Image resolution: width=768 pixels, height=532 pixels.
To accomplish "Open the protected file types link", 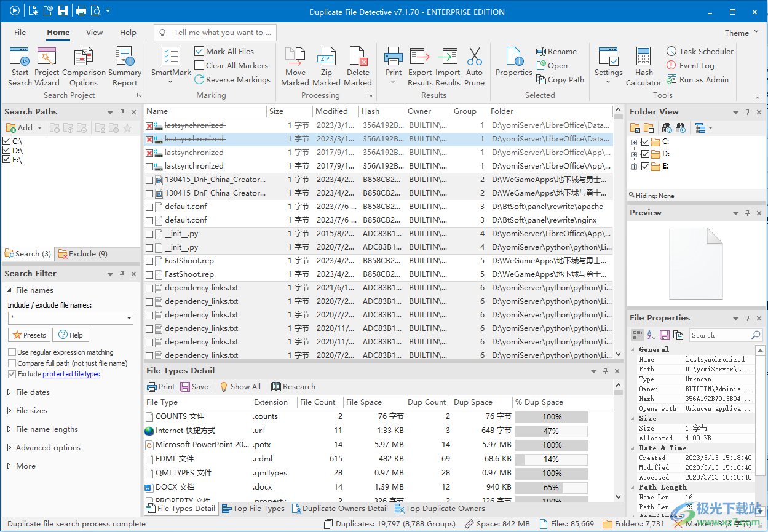I will [x=71, y=374].
